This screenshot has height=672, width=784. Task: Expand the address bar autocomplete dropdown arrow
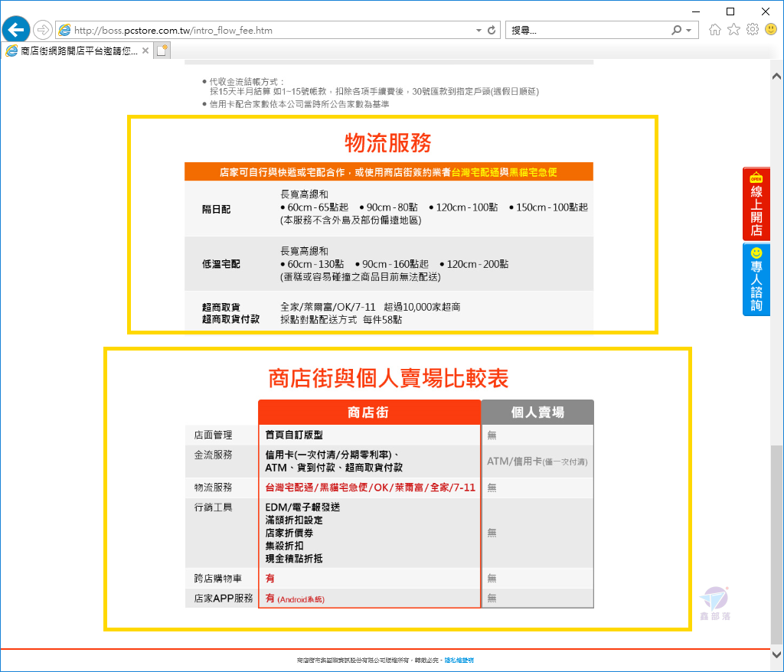pyautogui.click(x=479, y=31)
